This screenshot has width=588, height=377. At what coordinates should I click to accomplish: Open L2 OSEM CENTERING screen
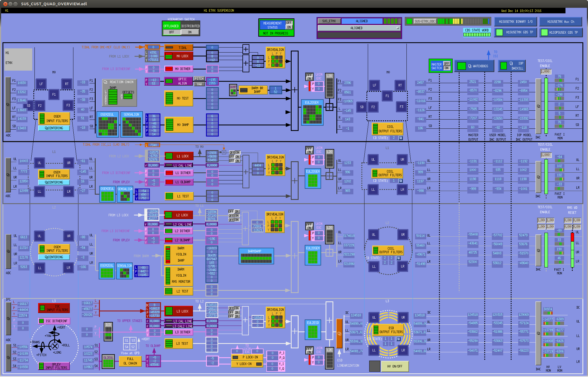[x=54, y=257]
